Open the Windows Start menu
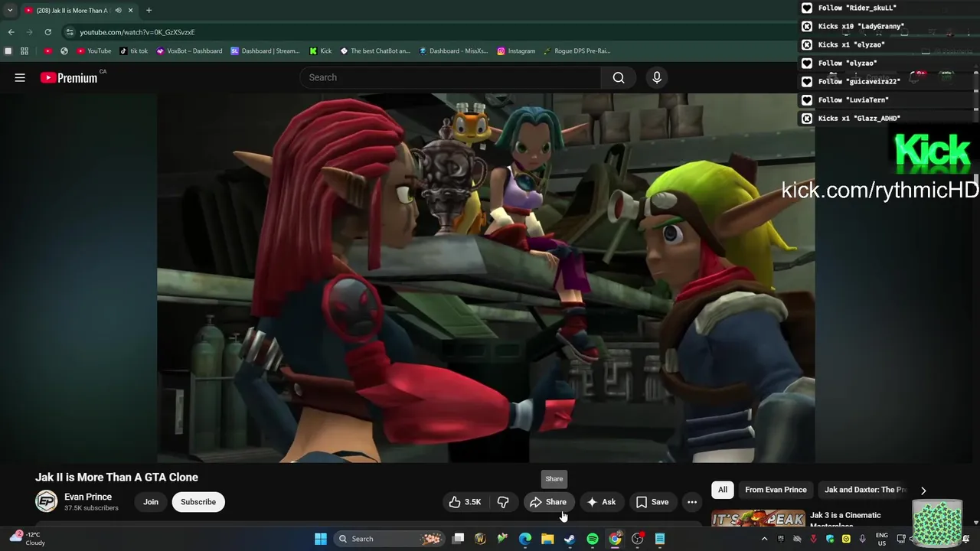The height and width of the screenshot is (551, 980). pos(321,539)
